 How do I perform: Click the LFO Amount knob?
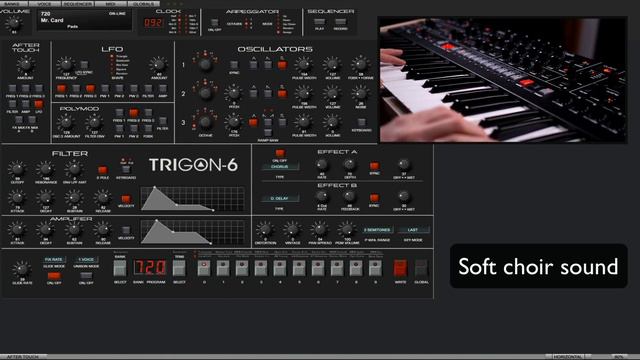click(x=158, y=64)
